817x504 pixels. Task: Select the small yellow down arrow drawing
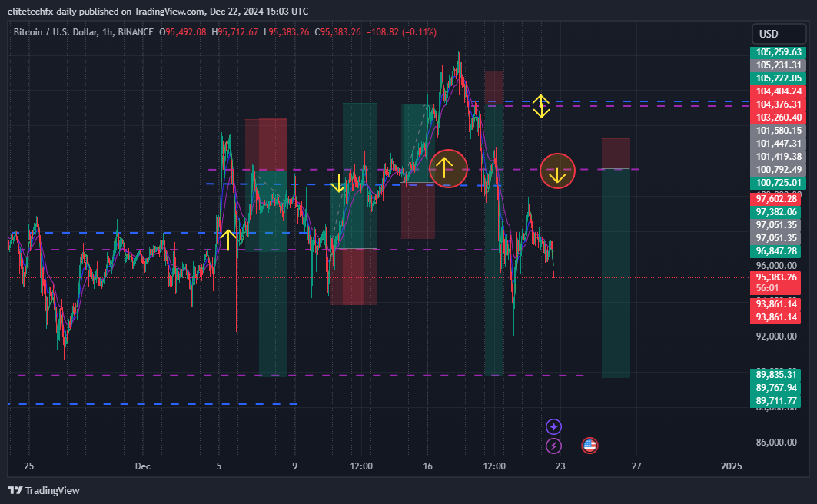339,184
